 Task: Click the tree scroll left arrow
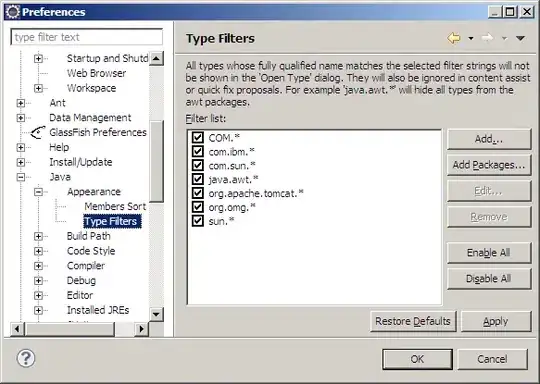click(x=17, y=329)
